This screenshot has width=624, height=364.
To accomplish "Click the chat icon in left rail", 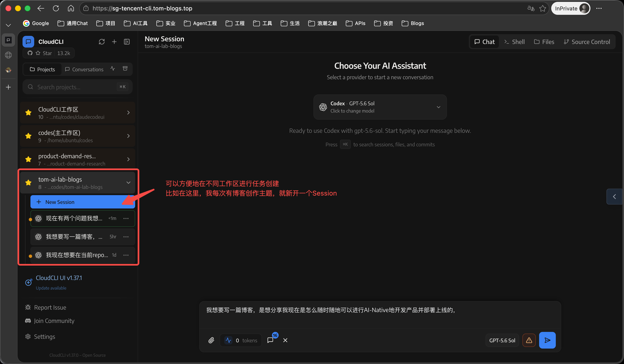I will [8, 40].
